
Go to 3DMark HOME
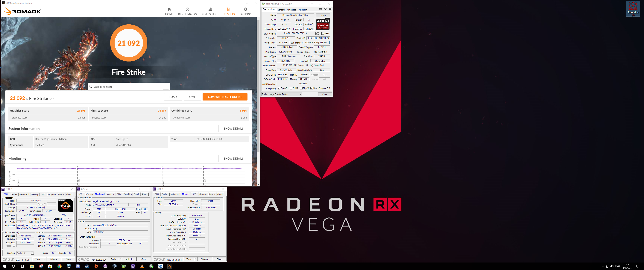[x=169, y=11]
